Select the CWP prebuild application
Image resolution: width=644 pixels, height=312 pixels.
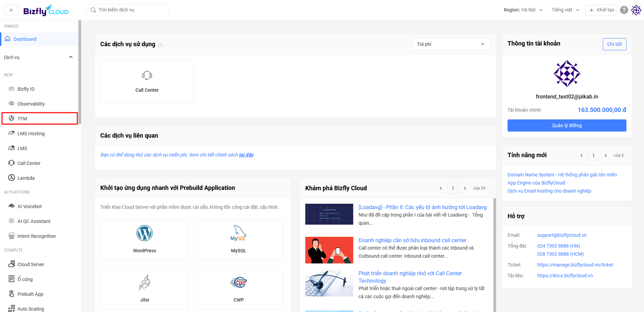[239, 289]
